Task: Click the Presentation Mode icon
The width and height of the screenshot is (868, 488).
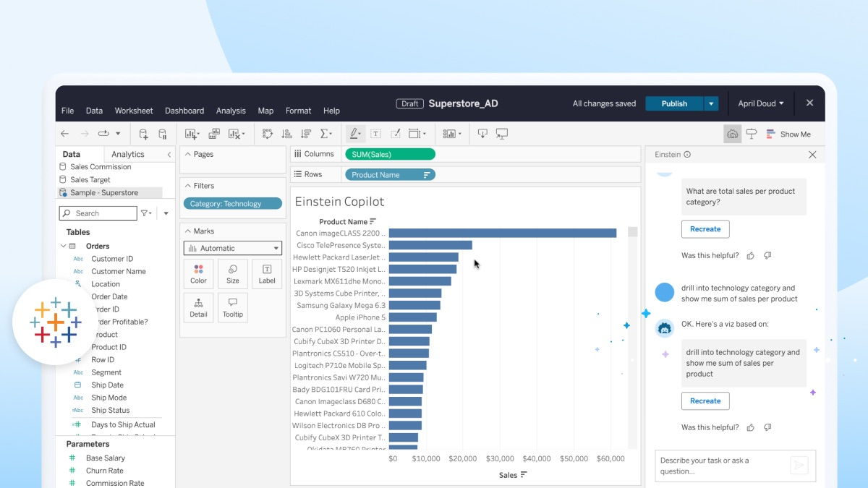Action: 501,134
